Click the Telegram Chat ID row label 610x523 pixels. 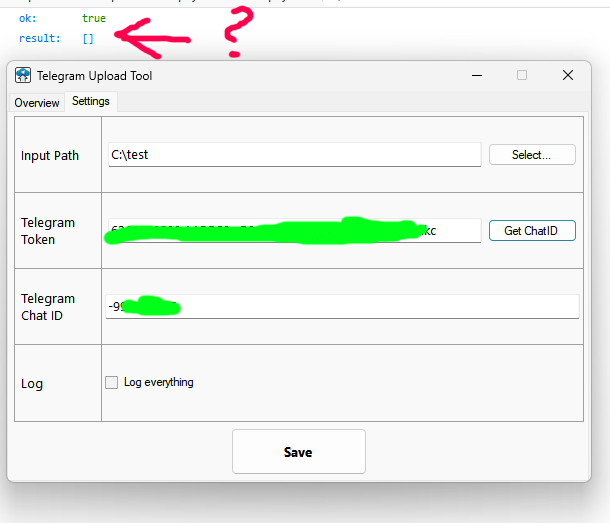pos(48,306)
